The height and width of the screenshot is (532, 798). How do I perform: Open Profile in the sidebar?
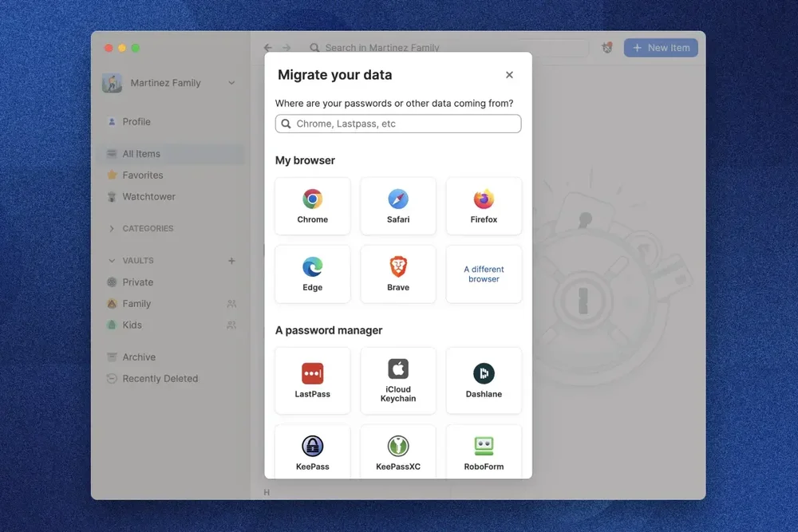pyautogui.click(x=171, y=121)
